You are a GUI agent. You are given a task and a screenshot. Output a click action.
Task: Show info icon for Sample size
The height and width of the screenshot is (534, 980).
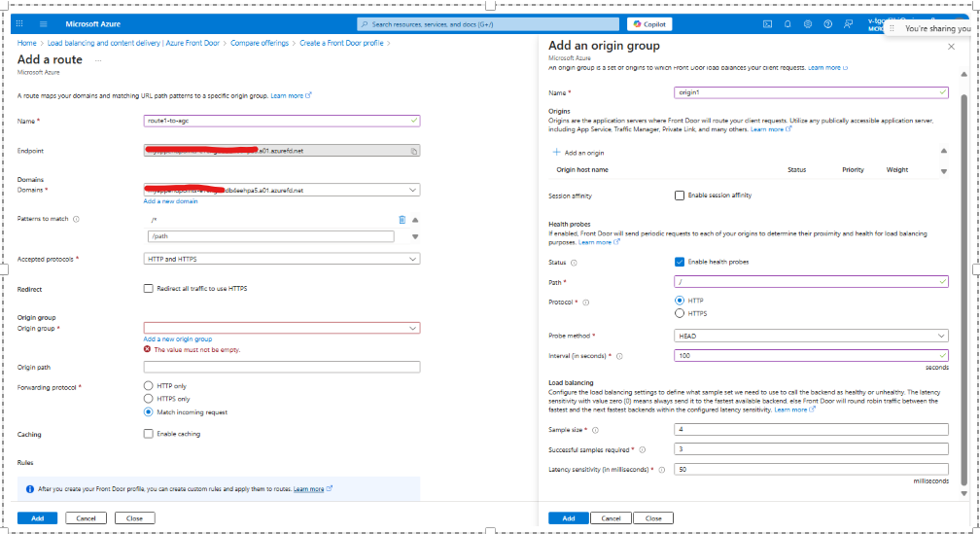click(x=595, y=430)
